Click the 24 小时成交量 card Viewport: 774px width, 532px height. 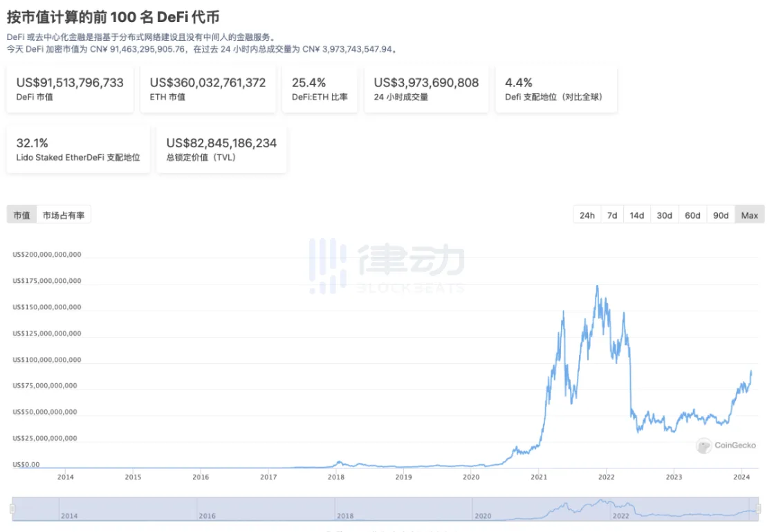pyautogui.click(x=426, y=89)
